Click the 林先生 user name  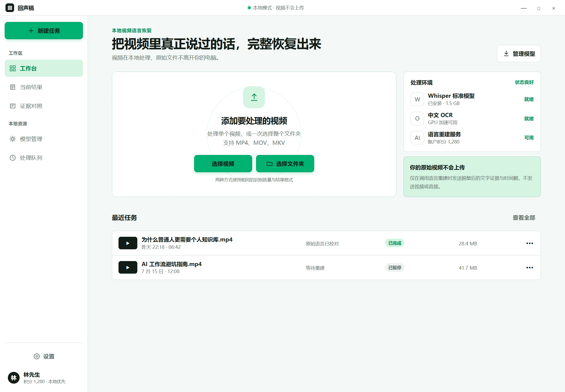click(32, 374)
